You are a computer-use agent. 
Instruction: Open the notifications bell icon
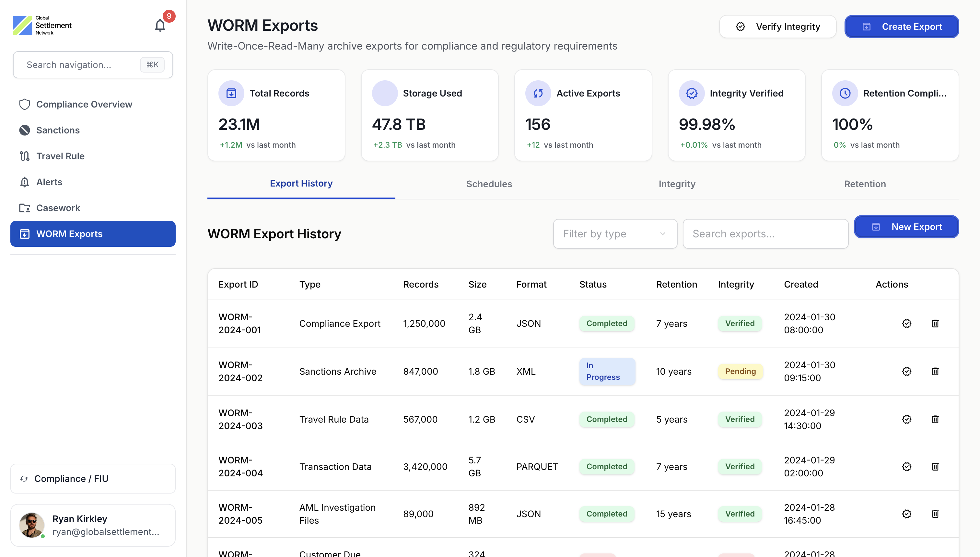pos(160,26)
